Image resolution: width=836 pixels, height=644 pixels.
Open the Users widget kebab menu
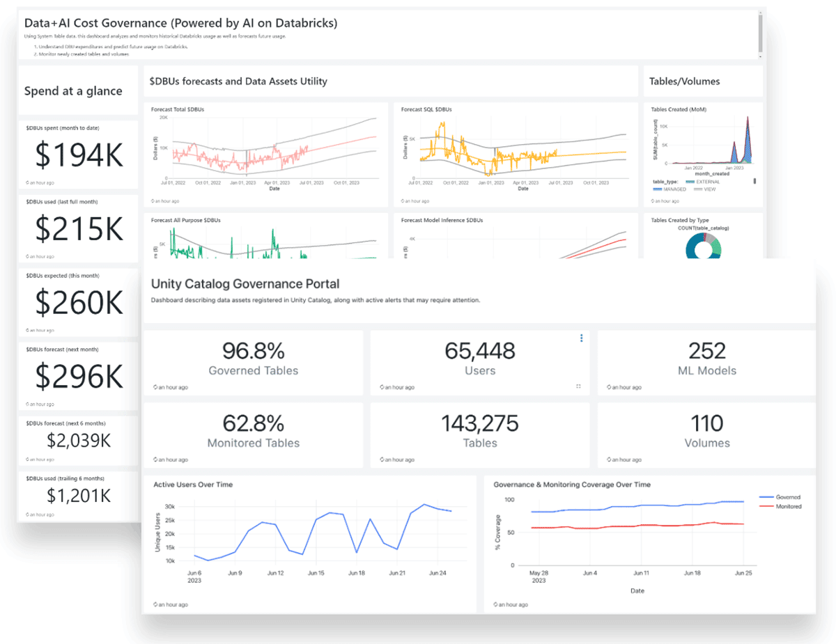pos(582,338)
